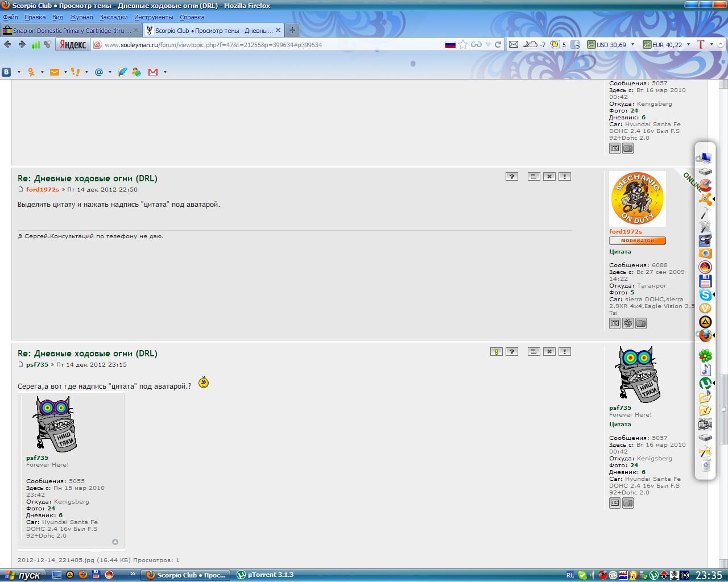Expand the USD rate dropdown arrow
The width and height of the screenshot is (728, 582).
[x=632, y=44]
